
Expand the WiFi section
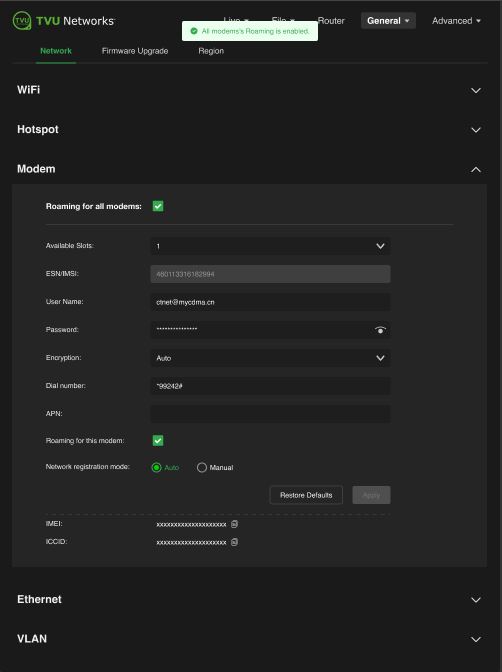[476, 90]
